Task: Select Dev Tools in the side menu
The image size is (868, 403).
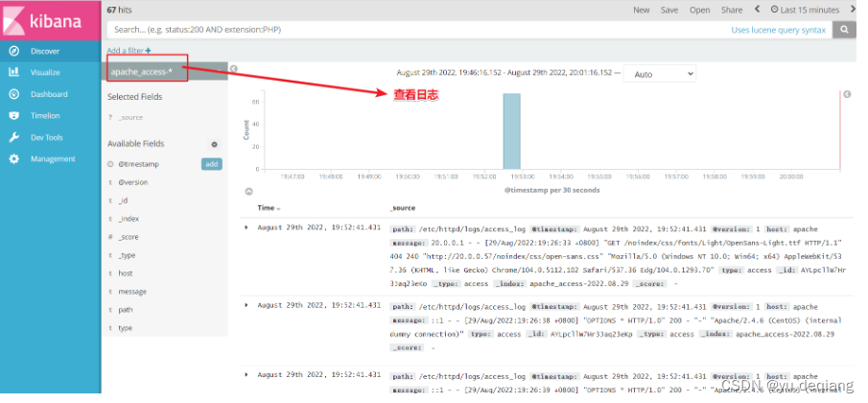Action: pyautogui.click(x=46, y=137)
